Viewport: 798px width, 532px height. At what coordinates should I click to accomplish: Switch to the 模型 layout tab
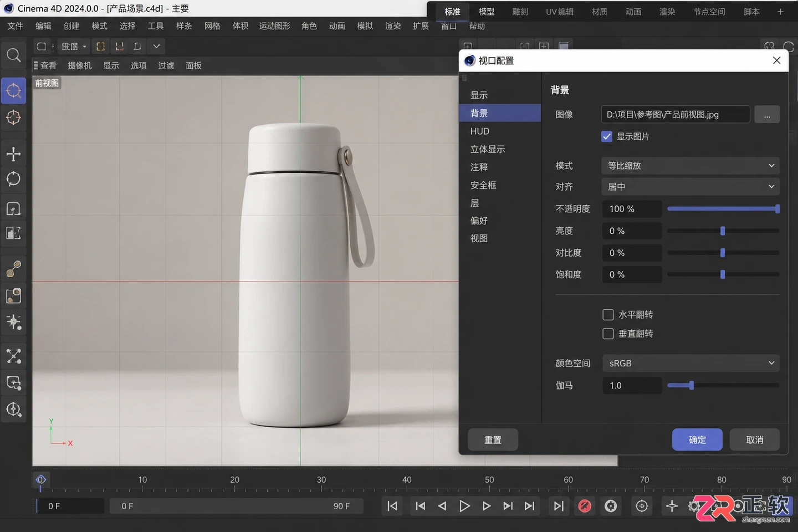[x=487, y=12]
